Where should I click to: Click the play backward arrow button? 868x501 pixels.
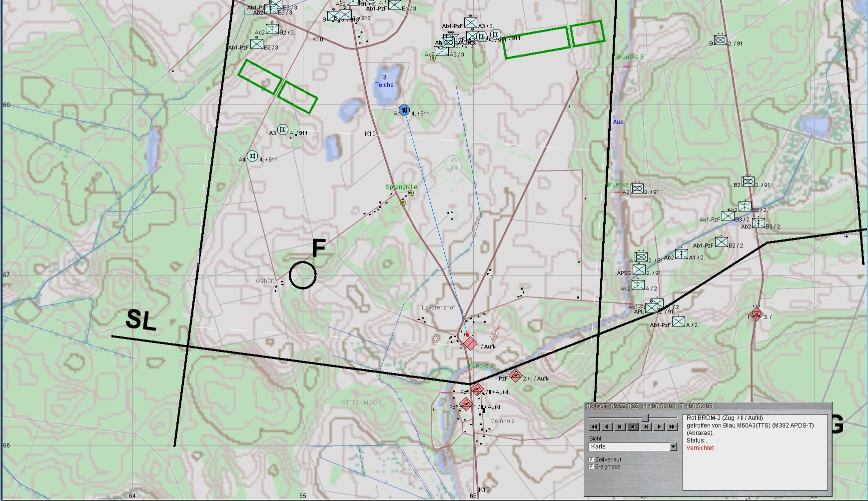click(607, 426)
